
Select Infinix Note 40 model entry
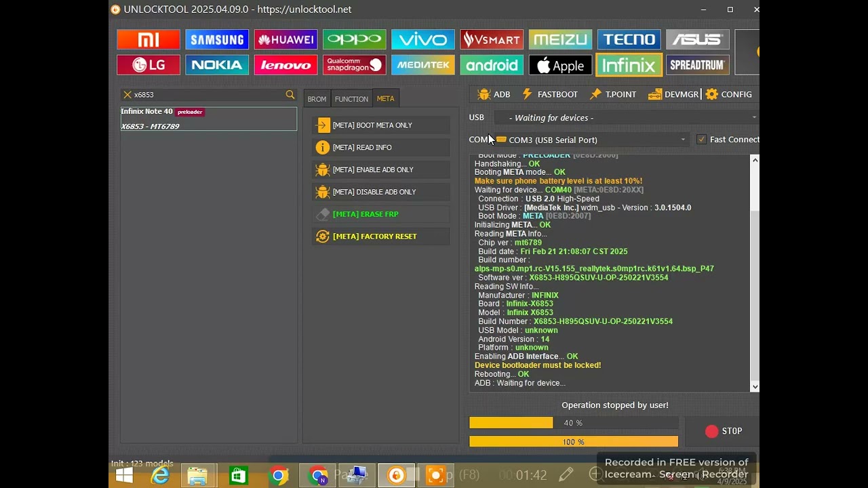point(209,119)
